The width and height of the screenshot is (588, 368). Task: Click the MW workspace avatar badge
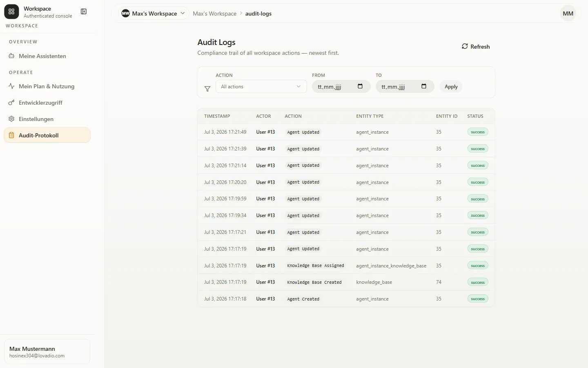pyautogui.click(x=126, y=13)
